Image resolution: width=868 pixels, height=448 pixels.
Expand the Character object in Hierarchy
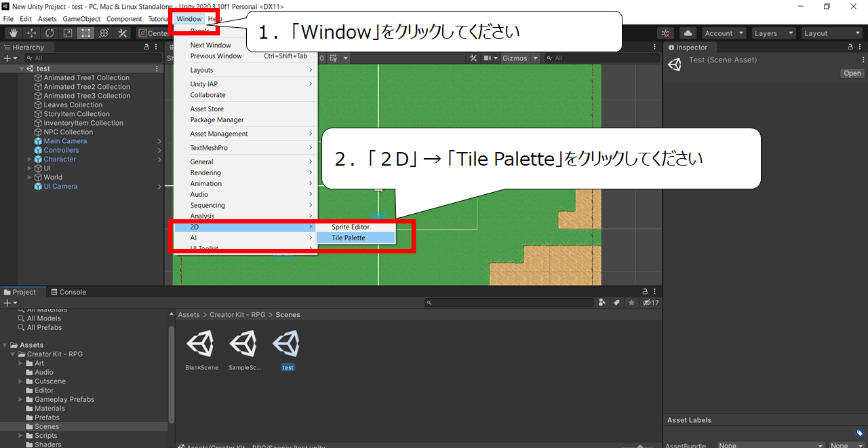point(29,160)
